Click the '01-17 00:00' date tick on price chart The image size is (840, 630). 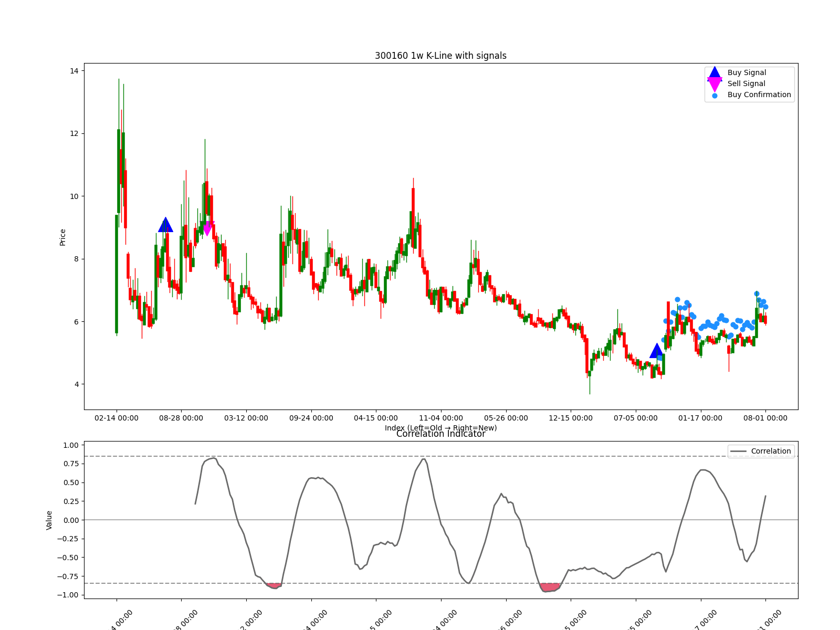pos(700,418)
